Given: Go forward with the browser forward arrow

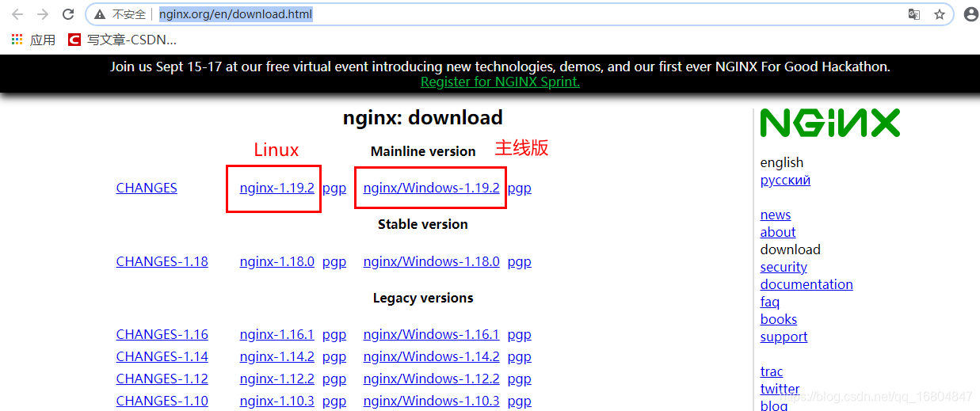Looking at the screenshot, I should pyautogui.click(x=43, y=14).
